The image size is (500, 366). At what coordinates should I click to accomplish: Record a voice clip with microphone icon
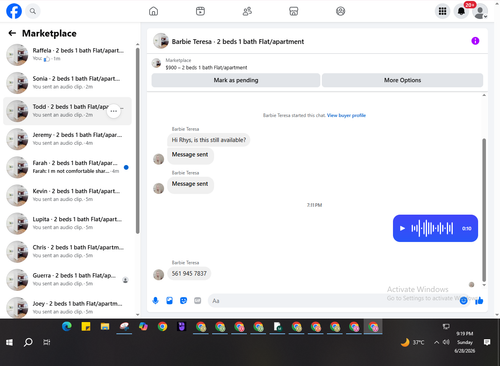pos(155,301)
